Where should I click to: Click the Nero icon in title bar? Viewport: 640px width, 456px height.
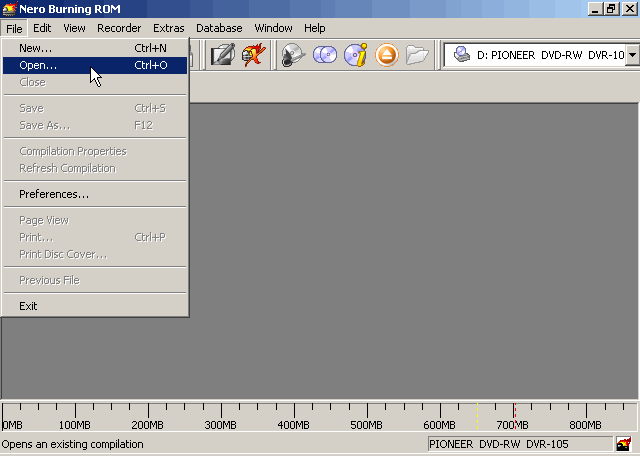point(9,9)
